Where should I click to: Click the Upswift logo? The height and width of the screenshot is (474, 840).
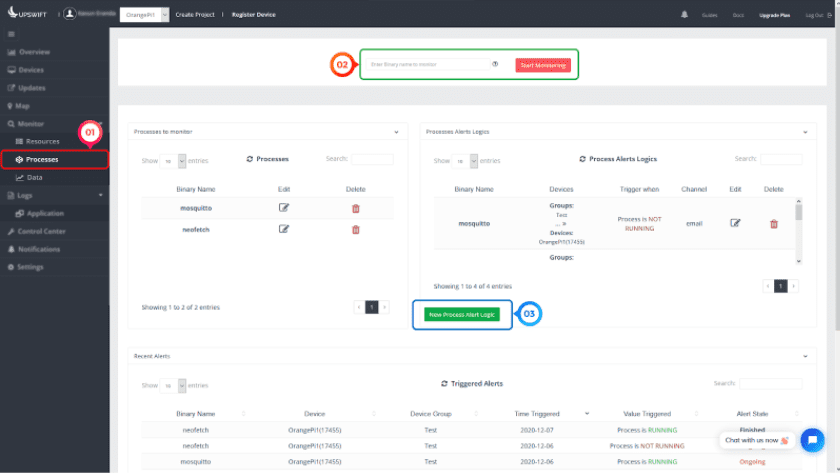click(x=27, y=13)
